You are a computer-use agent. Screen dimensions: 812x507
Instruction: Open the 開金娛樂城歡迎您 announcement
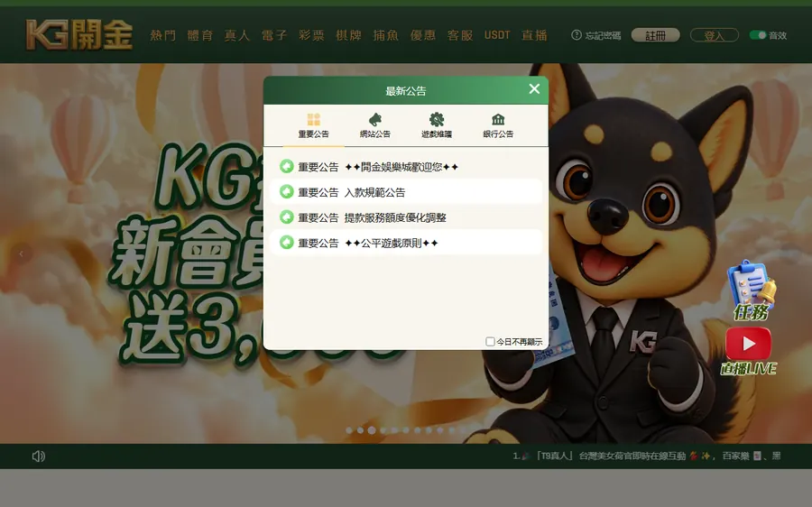click(406, 167)
